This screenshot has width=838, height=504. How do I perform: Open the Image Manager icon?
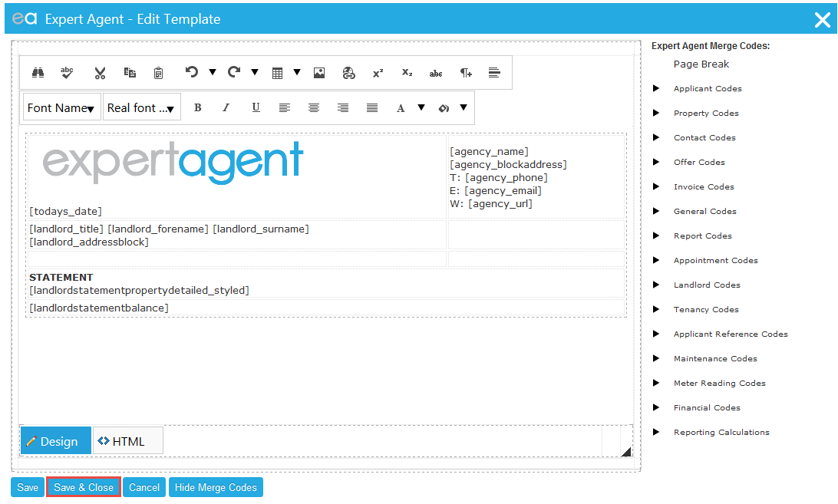pos(319,73)
